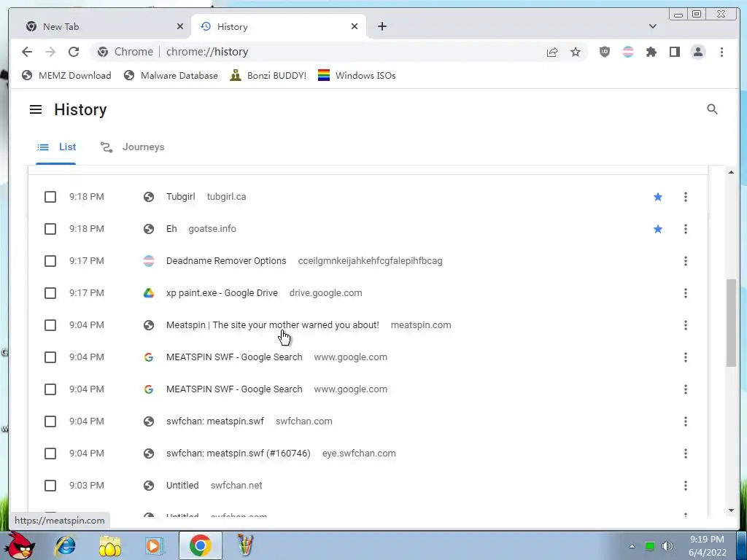Open the Deadname Remover extension icon
The height and width of the screenshot is (560, 747).
point(628,52)
